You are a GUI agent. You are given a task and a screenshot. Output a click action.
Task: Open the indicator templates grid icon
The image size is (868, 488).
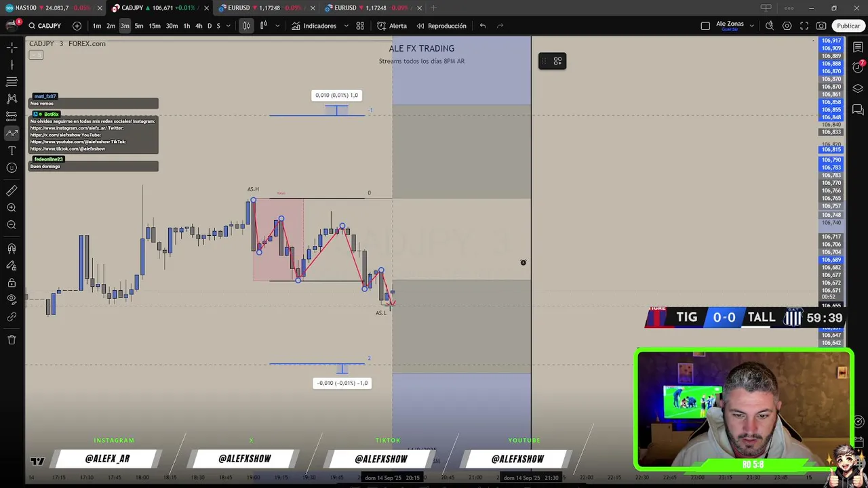pos(360,26)
